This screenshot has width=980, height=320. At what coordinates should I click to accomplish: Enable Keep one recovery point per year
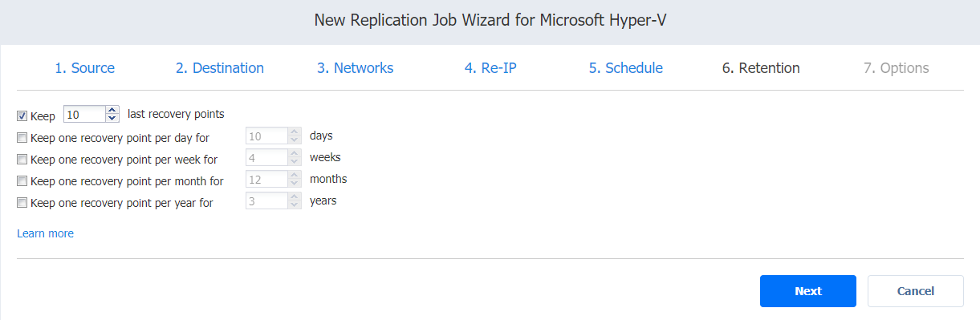[x=22, y=202]
